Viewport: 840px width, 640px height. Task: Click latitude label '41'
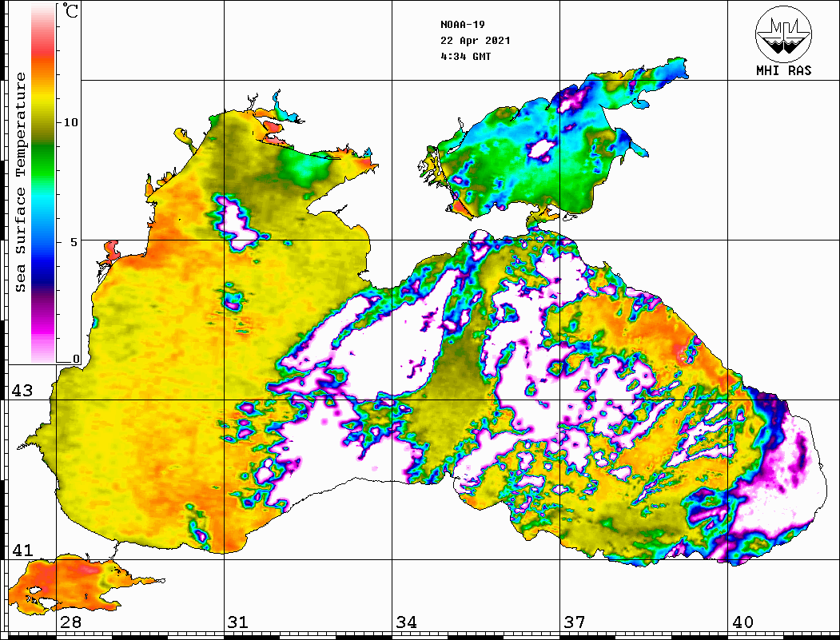pyautogui.click(x=22, y=551)
